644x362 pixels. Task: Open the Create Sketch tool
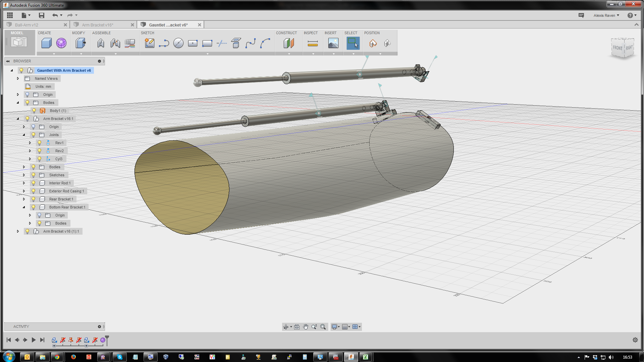pos(150,43)
